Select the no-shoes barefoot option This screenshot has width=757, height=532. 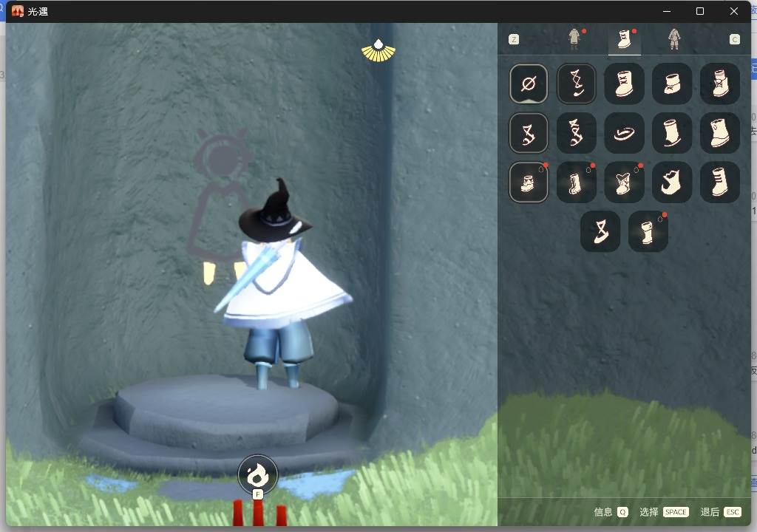pyautogui.click(x=528, y=84)
